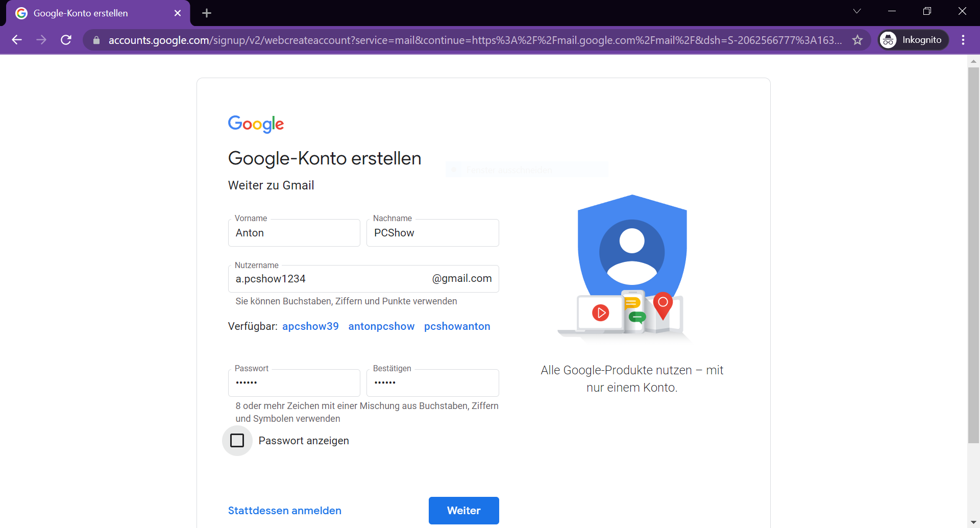The width and height of the screenshot is (980, 528).
Task: Bookmark this page via the star icon
Action: point(858,40)
